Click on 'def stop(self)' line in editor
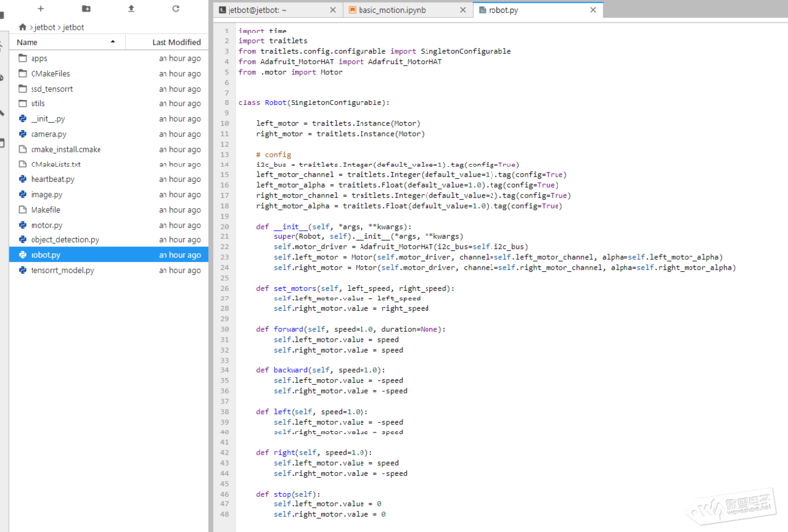 288,494
